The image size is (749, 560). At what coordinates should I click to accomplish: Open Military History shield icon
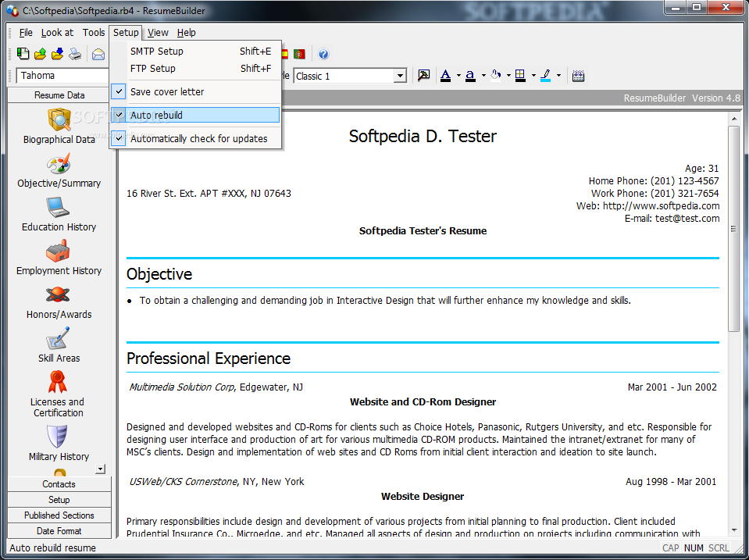(x=57, y=437)
